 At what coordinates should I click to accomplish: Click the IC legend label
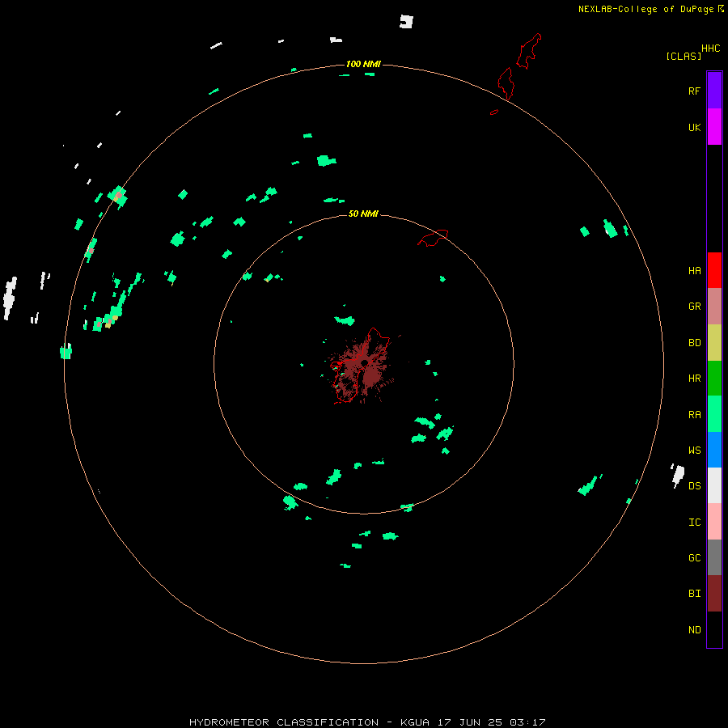point(694,523)
